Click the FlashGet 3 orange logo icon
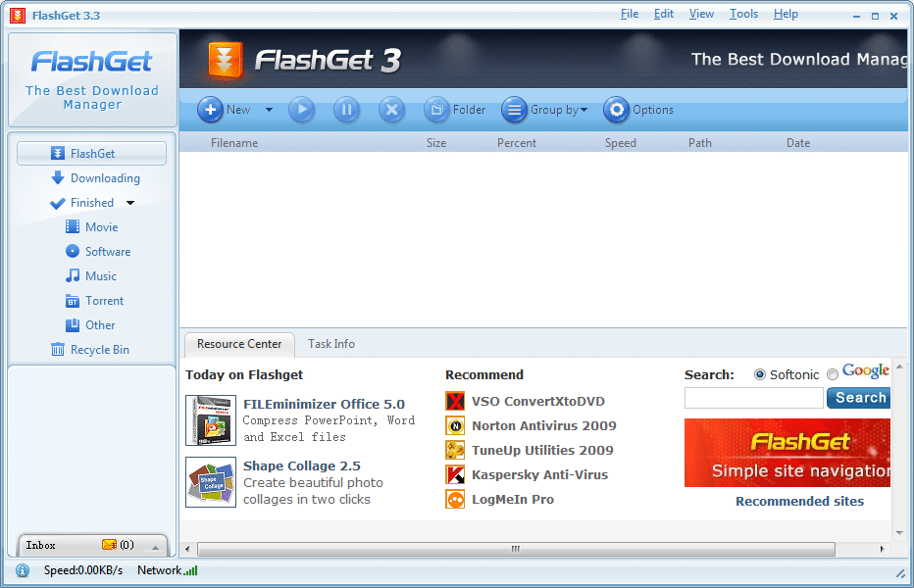This screenshot has width=914, height=588. click(225, 60)
